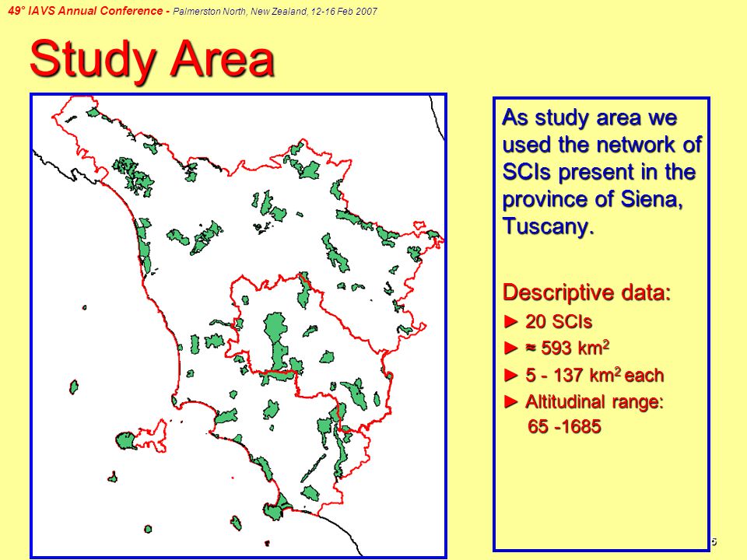
Task: Click the Tuscany SCI map image
Action: pos(238,326)
